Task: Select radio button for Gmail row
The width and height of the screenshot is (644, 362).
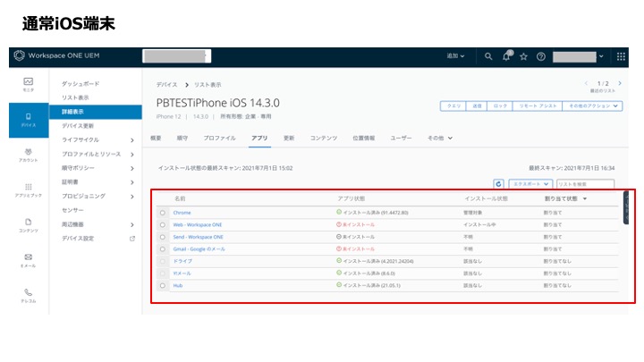Action: click(x=163, y=249)
